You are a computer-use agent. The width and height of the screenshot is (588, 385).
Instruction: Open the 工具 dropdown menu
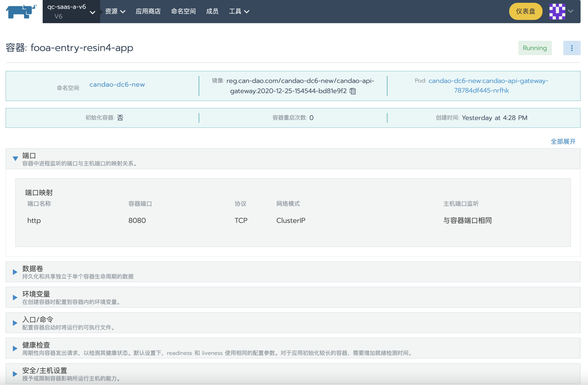[x=239, y=11]
